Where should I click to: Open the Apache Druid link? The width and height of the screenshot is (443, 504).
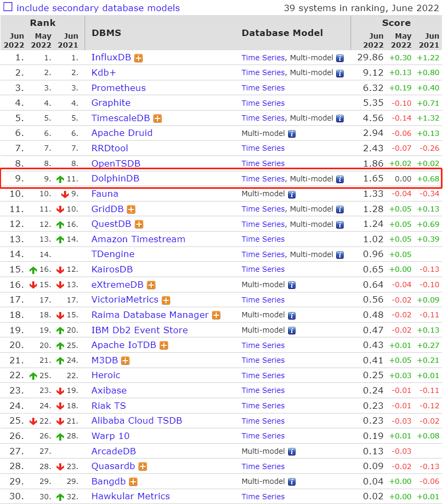click(x=122, y=133)
